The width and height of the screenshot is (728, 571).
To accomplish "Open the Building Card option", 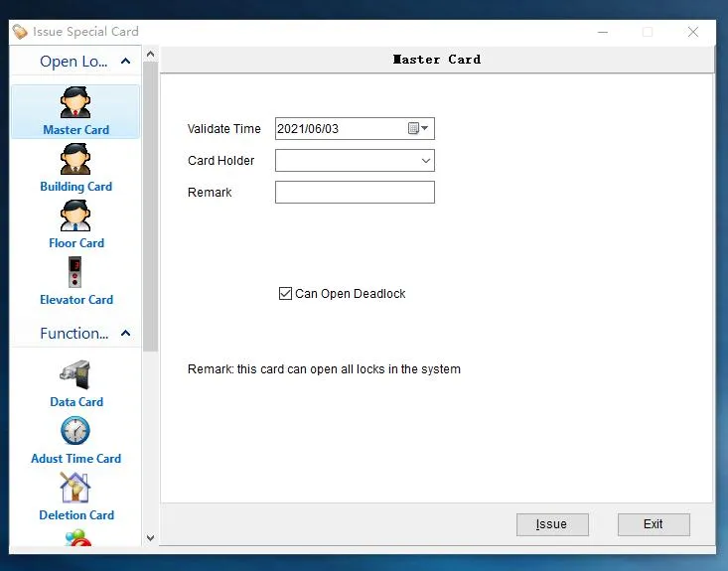I will coord(75,160).
